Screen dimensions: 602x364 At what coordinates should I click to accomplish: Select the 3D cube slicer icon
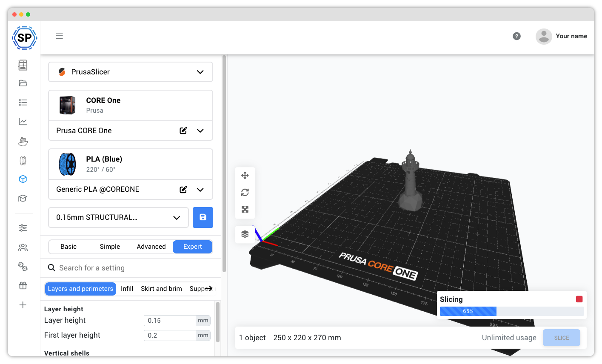pos(23,179)
